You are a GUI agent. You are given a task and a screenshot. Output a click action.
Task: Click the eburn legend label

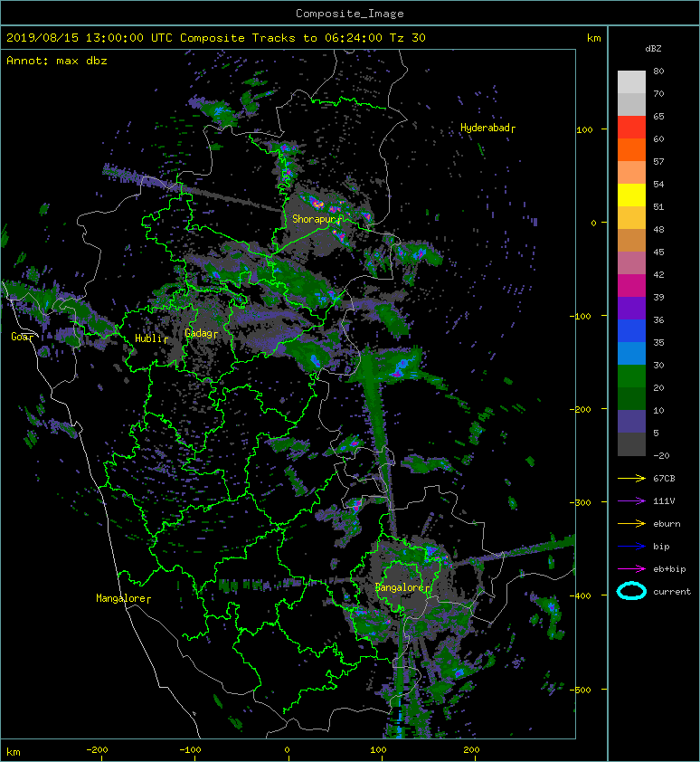(667, 524)
